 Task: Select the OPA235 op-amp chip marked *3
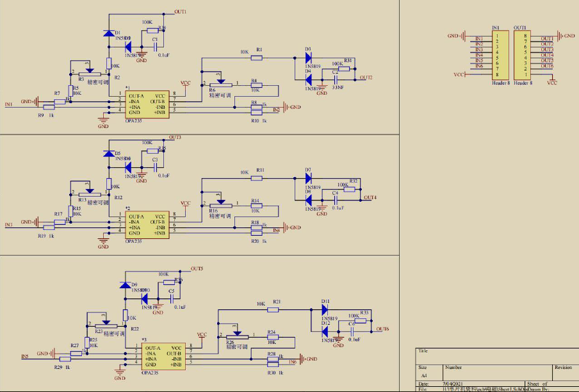163,356
